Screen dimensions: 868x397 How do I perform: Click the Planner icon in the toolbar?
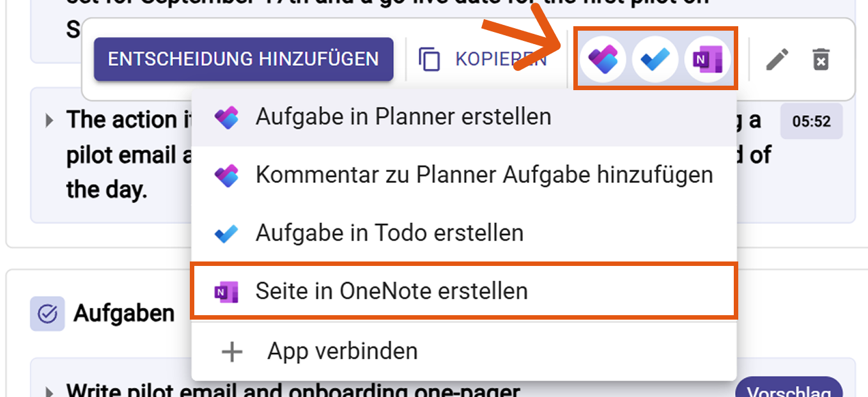[602, 59]
